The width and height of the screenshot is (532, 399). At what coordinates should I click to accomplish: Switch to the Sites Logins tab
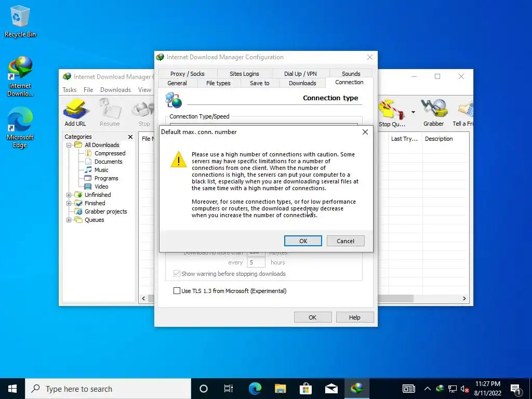pyautogui.click(x=244, y=74)
